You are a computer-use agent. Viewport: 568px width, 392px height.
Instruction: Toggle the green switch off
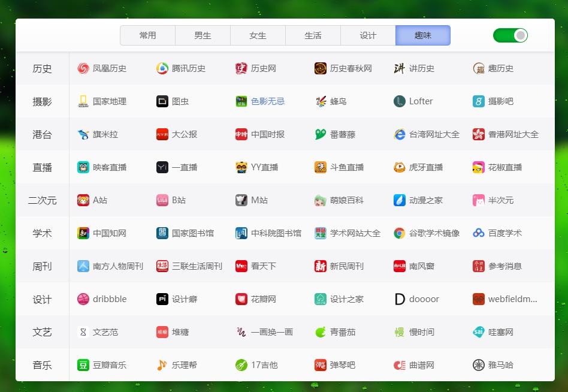tap(510, 35)
